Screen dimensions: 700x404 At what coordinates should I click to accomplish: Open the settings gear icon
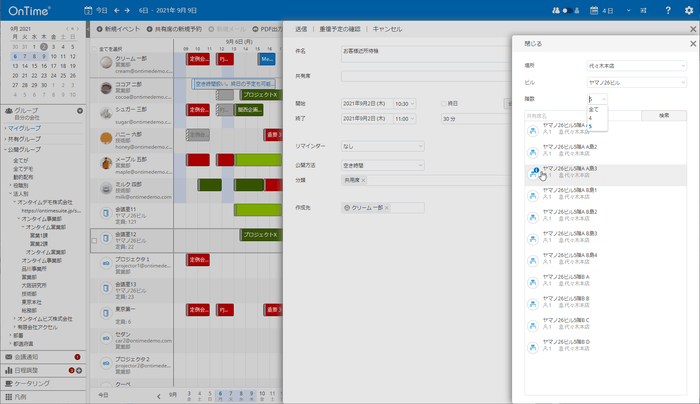tap(688, 10)
